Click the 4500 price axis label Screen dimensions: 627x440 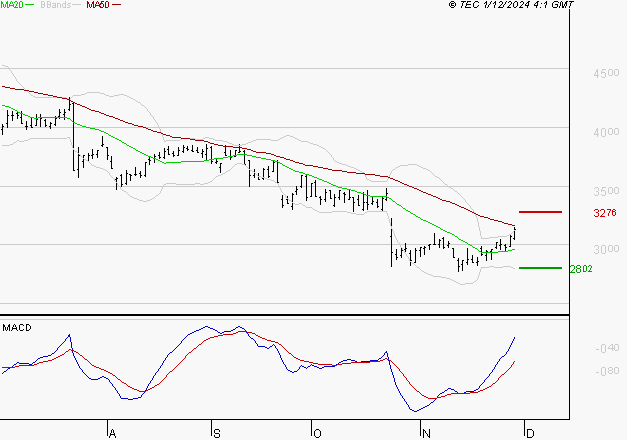pos(606,73)
